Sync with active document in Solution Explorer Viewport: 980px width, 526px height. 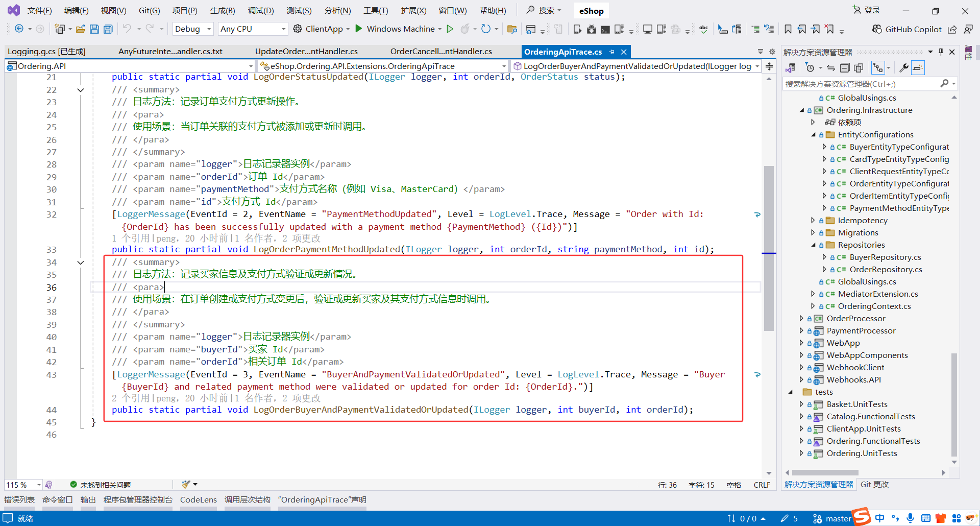click(830, 67)
